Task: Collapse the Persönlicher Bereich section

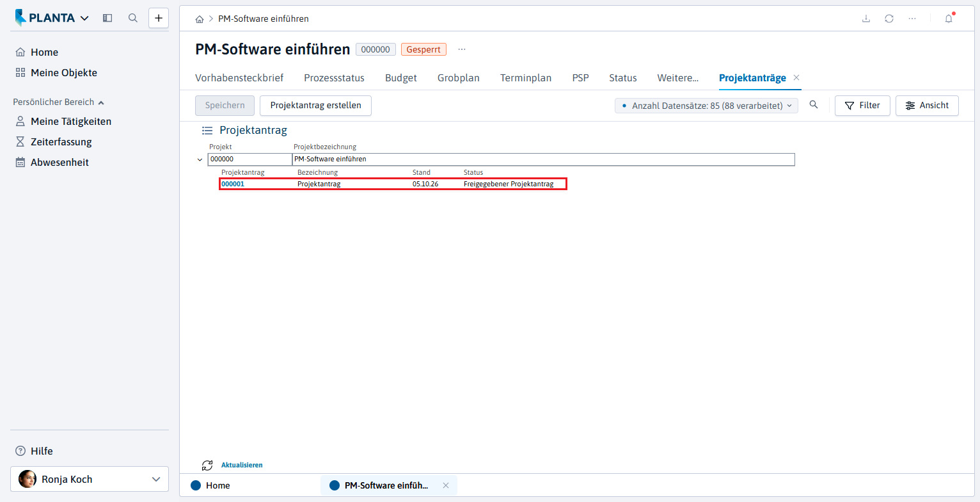Action: click(101, 102)
